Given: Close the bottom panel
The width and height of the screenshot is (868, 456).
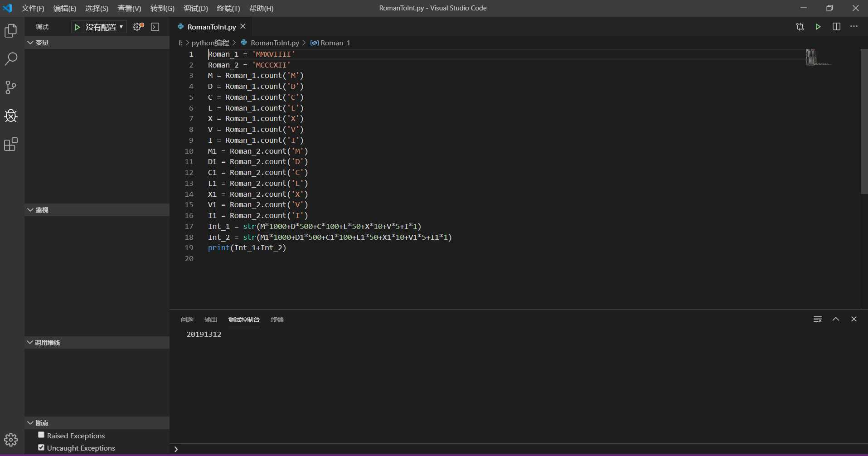Looking at the screenshot, I should (854, 319).
